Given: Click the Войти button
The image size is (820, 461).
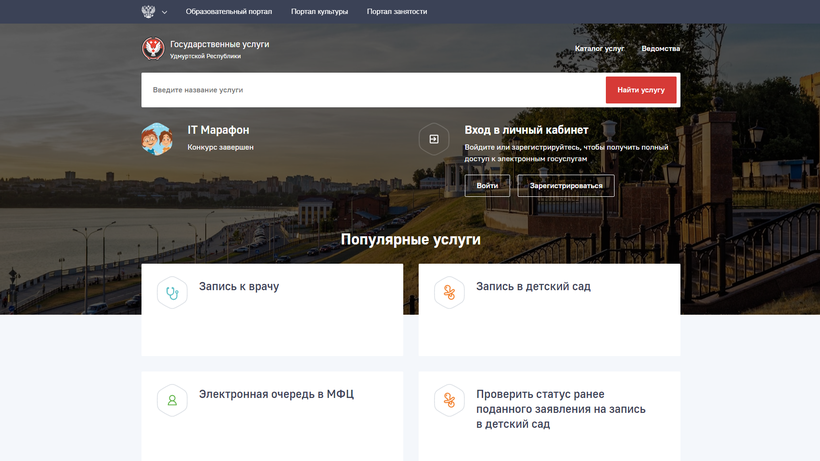Looking at the screenshot, I should tap(487, 186).
